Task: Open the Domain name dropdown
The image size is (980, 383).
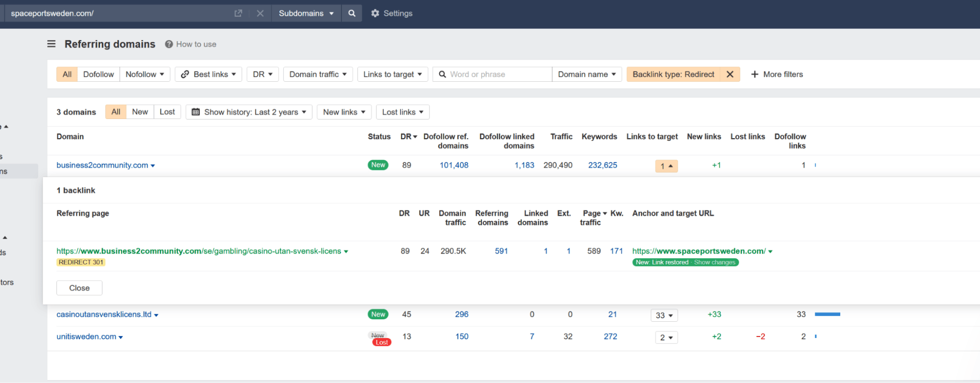Action: tap(587, 74)
